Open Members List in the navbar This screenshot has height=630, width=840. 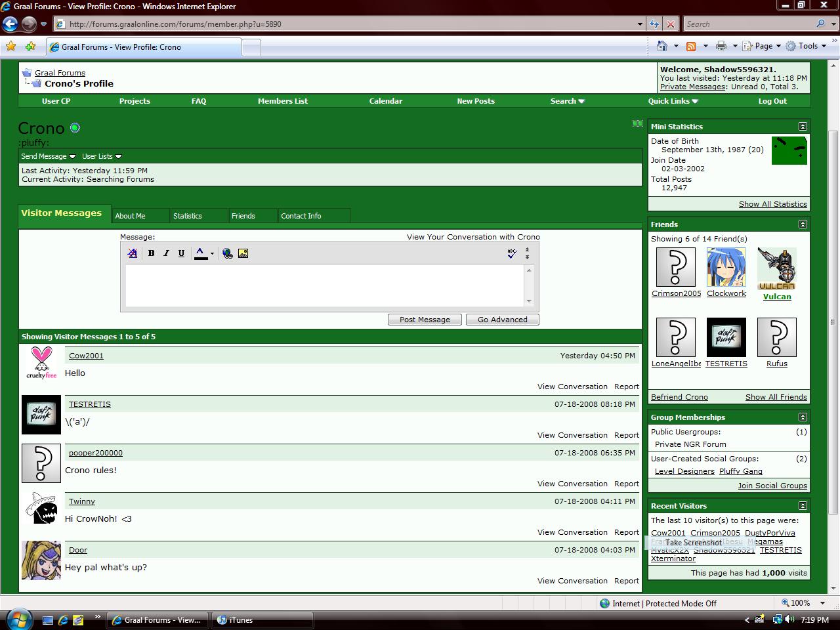click(x=283, y=101)
